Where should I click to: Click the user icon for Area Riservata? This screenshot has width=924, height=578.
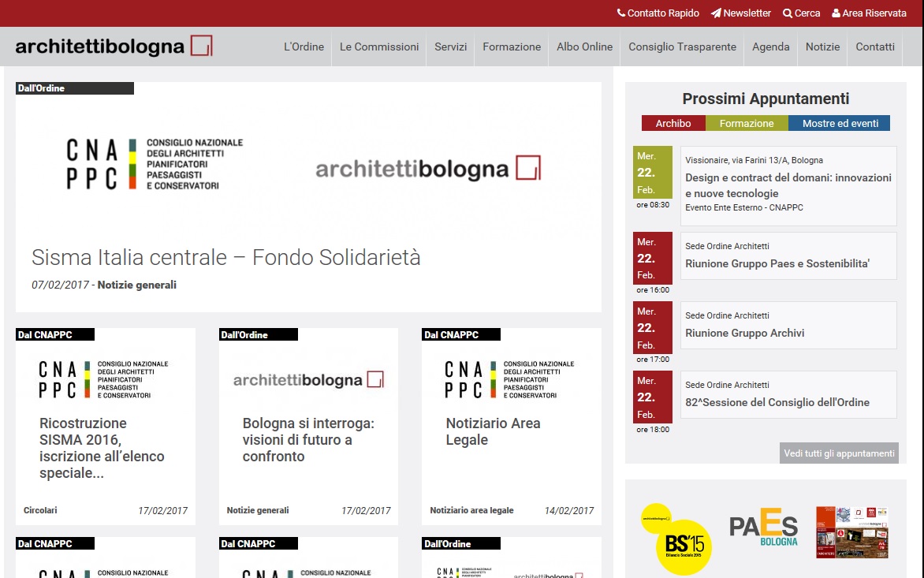(836, 13)
